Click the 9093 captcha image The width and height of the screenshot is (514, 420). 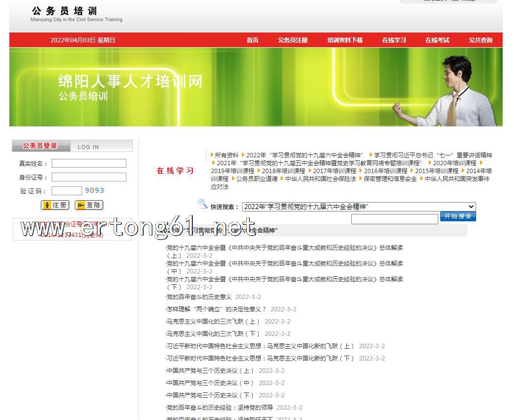(94, 190)
